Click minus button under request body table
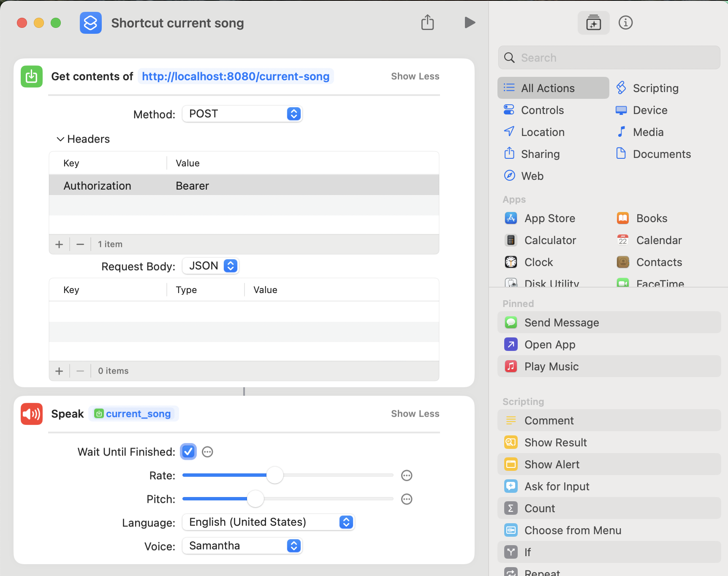 tap(80, 371)
